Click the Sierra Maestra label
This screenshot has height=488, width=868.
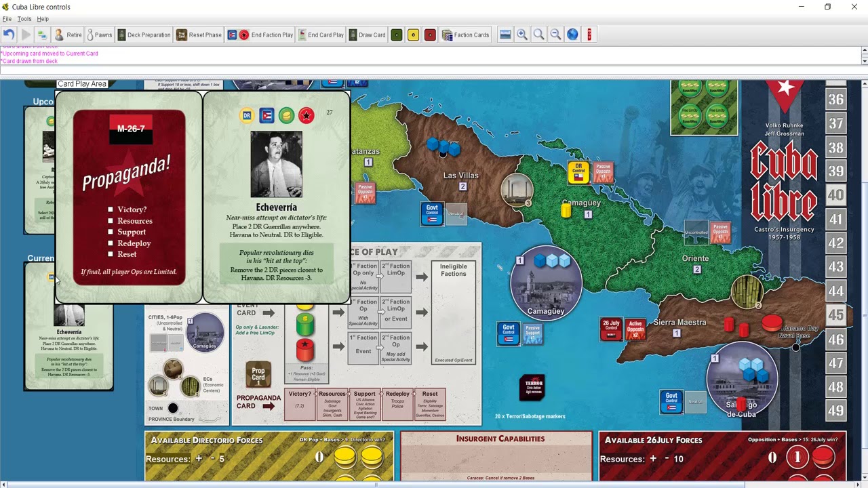point(679,323)
